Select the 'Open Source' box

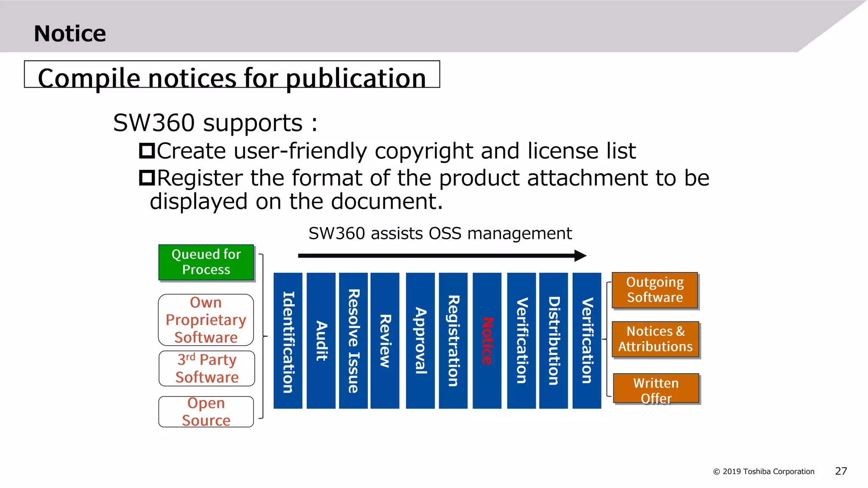206,412
